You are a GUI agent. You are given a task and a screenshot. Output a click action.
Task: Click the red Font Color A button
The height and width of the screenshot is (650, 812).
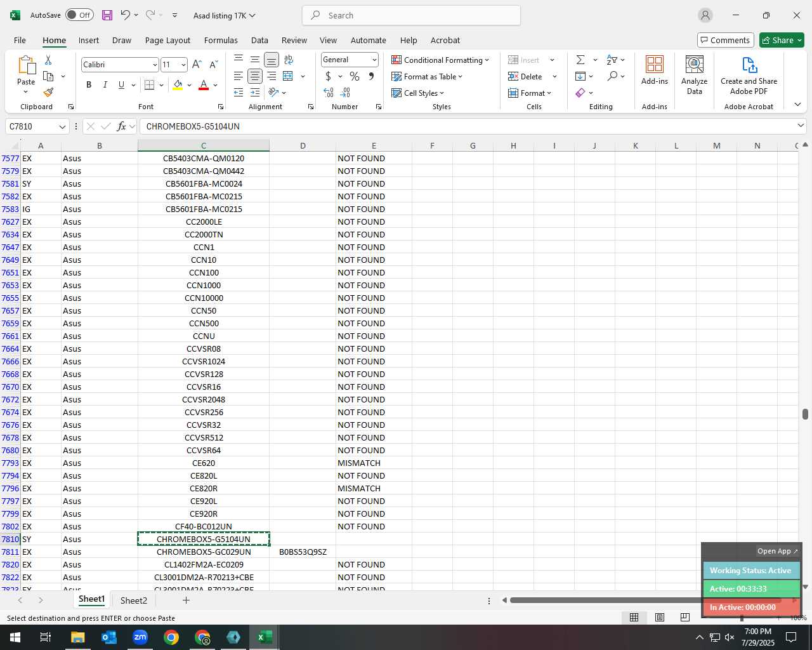pyautogui.click(x=204, y=84)
